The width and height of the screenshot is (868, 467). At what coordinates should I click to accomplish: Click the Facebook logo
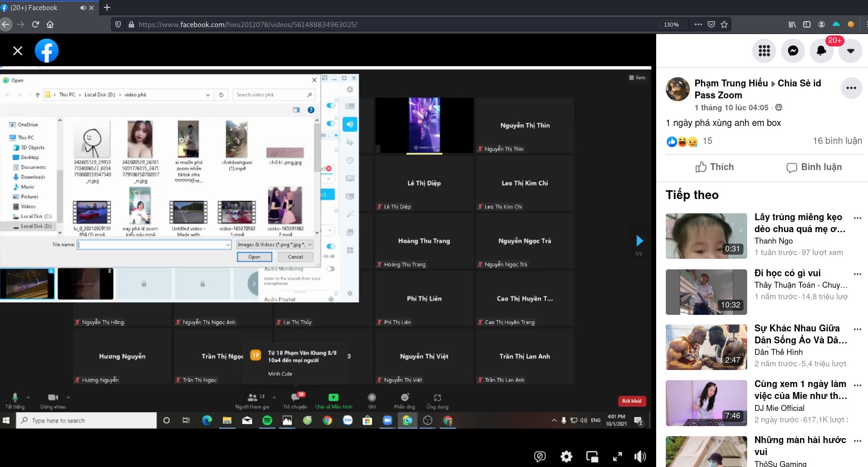[47, 51]
